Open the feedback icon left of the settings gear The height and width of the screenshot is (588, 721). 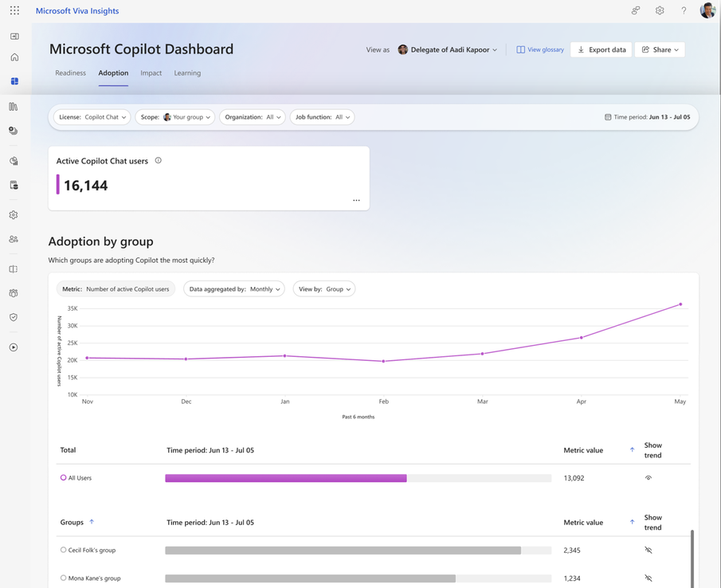coord(635,10)
